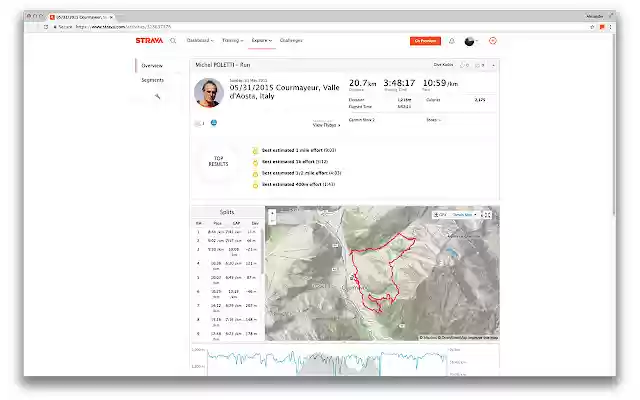Open the comments count icon
The height and width of the screenshot is (400, 640).
click(x=480, y=65)
